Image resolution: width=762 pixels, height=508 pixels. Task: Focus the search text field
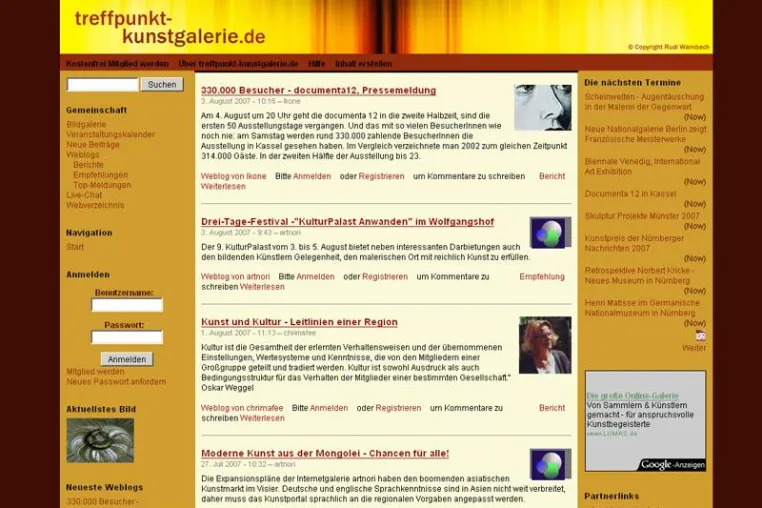(103, 85)
